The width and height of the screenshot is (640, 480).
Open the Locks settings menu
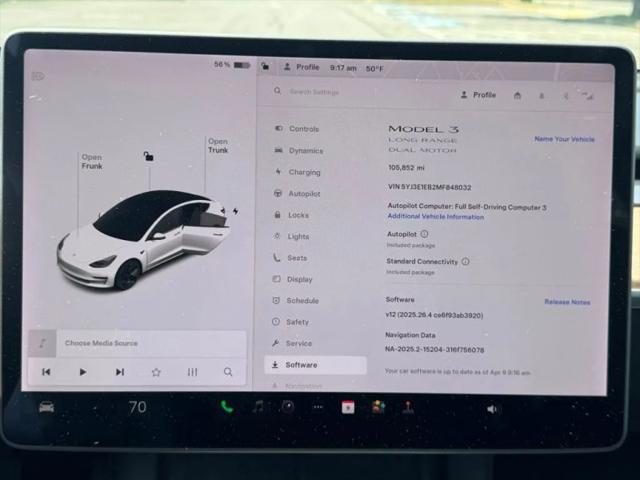pos(291,215)
